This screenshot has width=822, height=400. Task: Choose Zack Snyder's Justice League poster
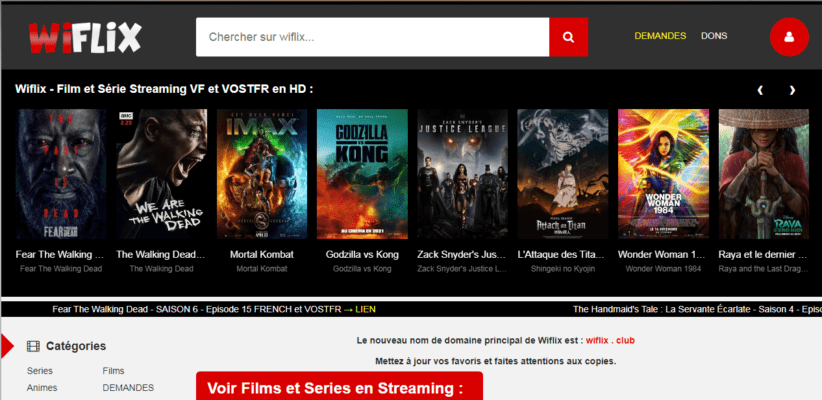462,173
